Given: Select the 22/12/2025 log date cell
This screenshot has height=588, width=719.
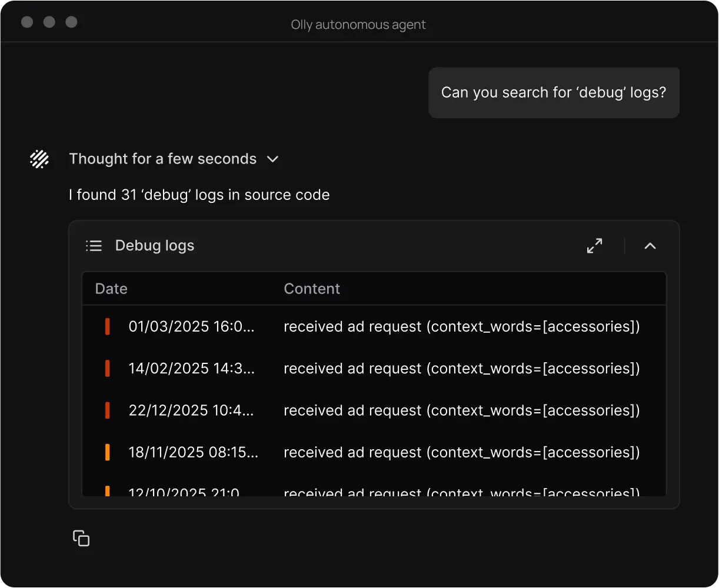Looking at the screenshot, I should click(191, 410).
